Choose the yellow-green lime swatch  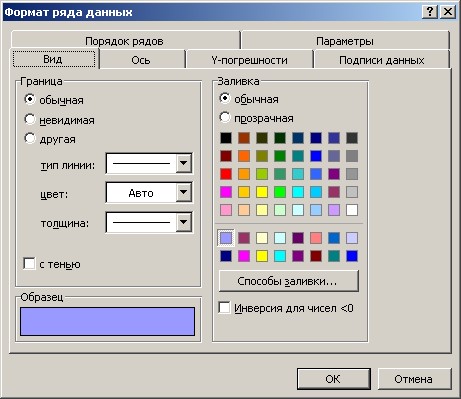click(262, 174)
